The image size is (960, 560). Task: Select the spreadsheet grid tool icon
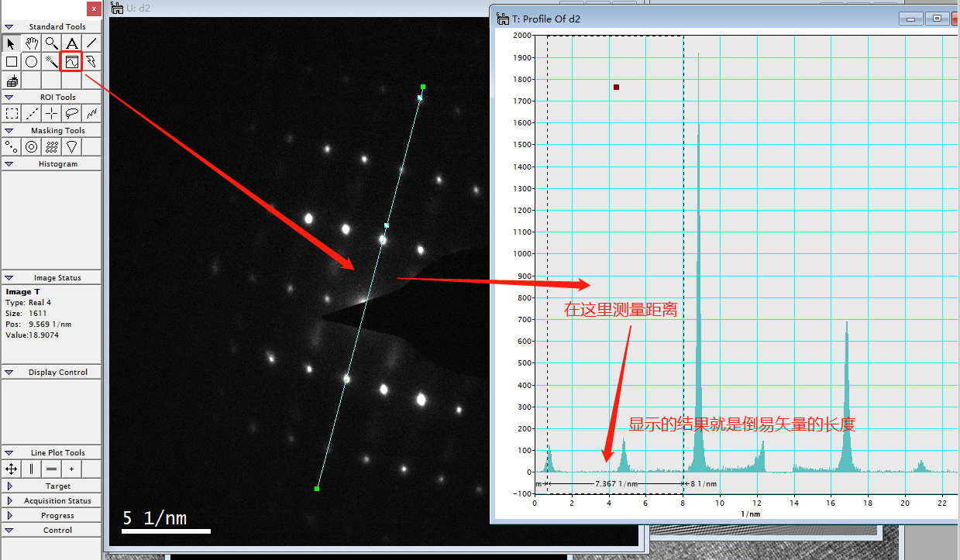click(11, 81)
